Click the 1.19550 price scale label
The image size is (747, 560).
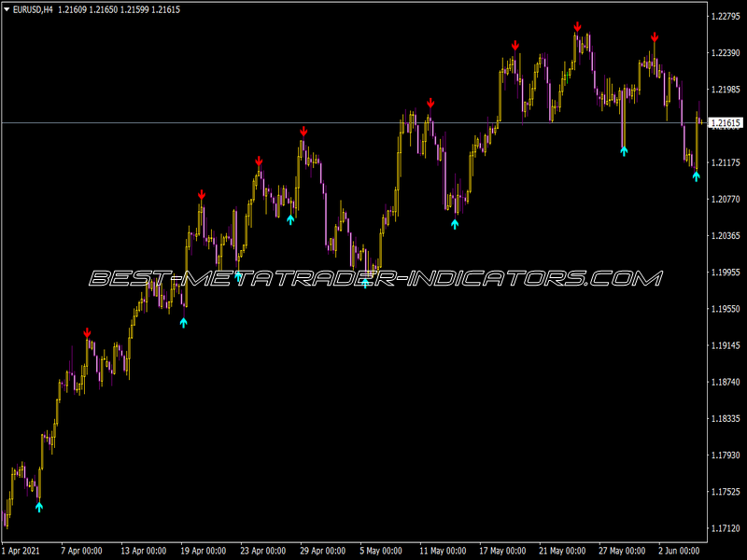726,309
